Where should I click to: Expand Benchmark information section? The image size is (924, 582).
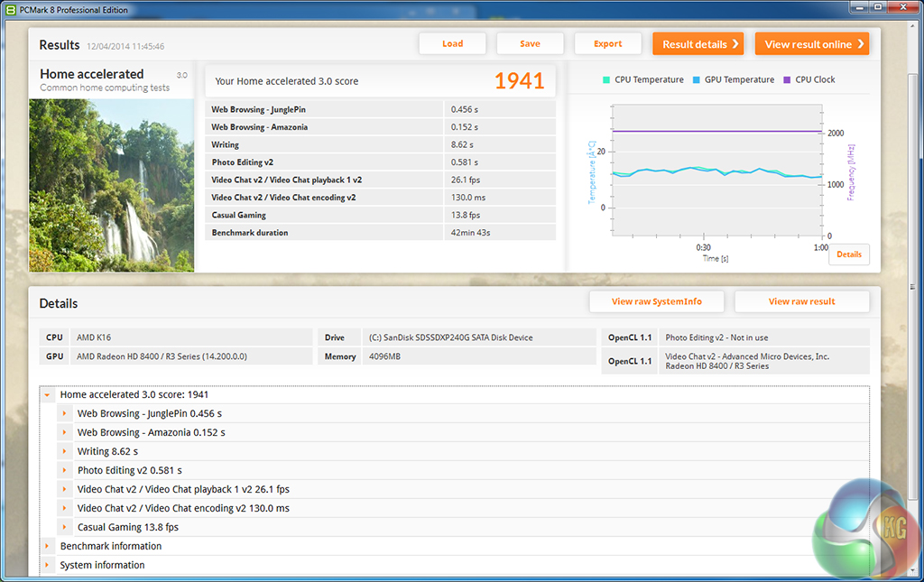[48, 547]
